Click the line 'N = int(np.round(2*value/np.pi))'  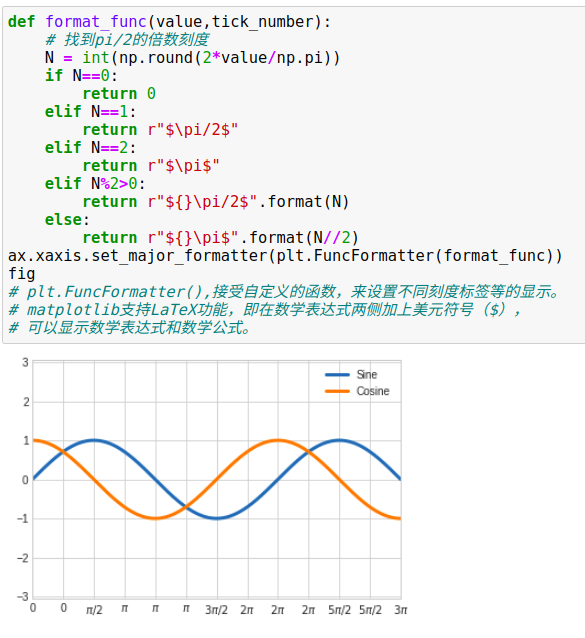(x=192, y=57)
